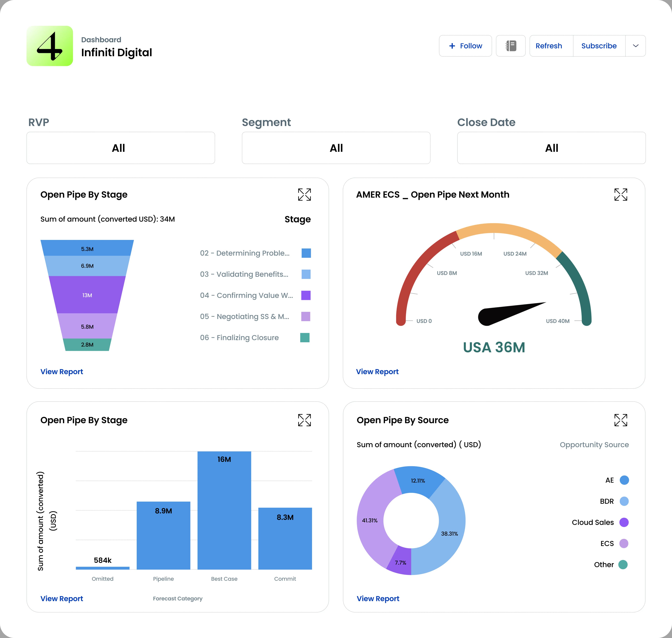Toggle the ECS source legend entry
Viewport: 672px width, 638px height.
624,543
